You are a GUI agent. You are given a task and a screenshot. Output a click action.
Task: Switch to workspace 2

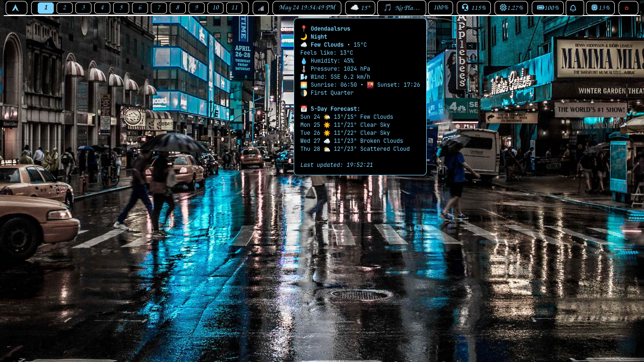(65, 8)
